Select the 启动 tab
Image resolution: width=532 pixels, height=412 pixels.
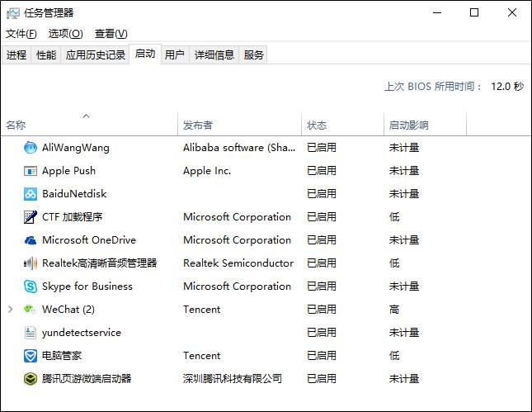(145, 54)
